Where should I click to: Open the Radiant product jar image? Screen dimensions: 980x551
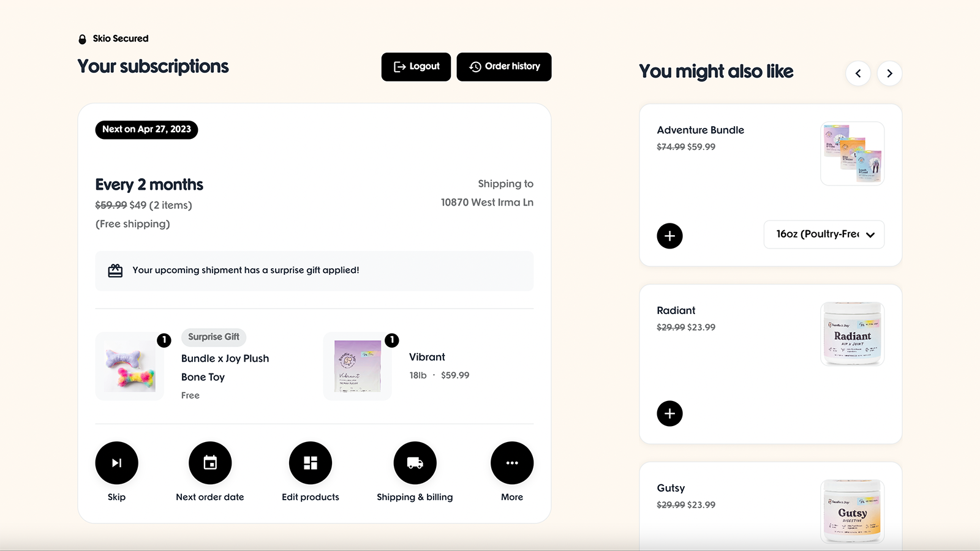coord(852,334)
